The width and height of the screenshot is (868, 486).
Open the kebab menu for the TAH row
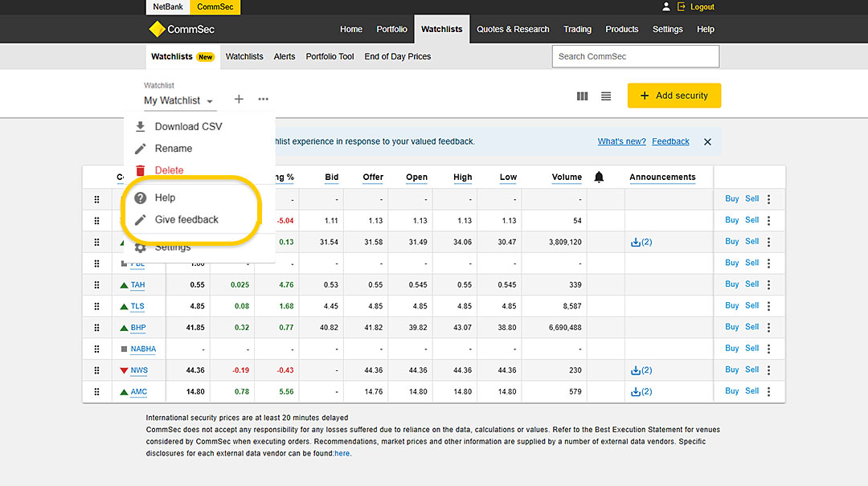pos(769,284)
